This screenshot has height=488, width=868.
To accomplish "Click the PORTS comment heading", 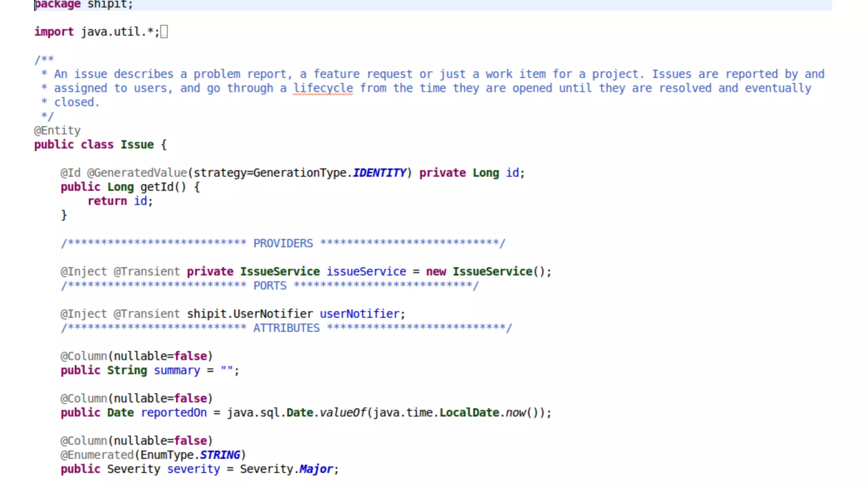I will pos(270,286).
